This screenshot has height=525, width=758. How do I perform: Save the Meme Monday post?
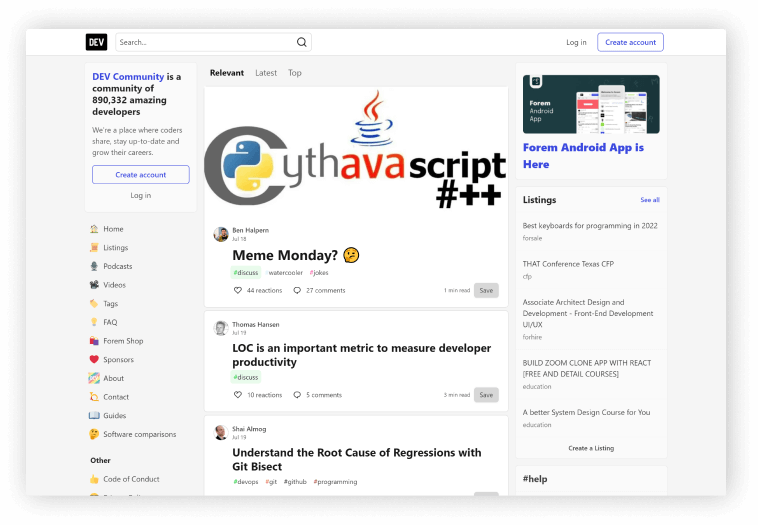point(486,291)
